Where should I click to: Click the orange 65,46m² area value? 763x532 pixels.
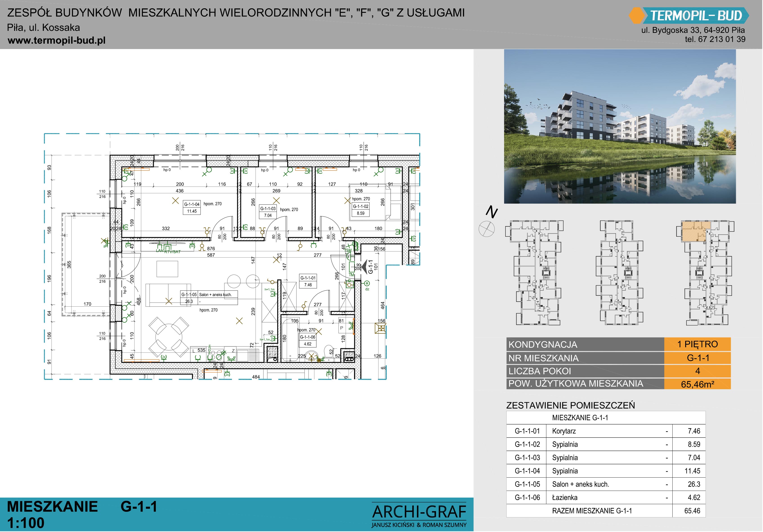698,384
